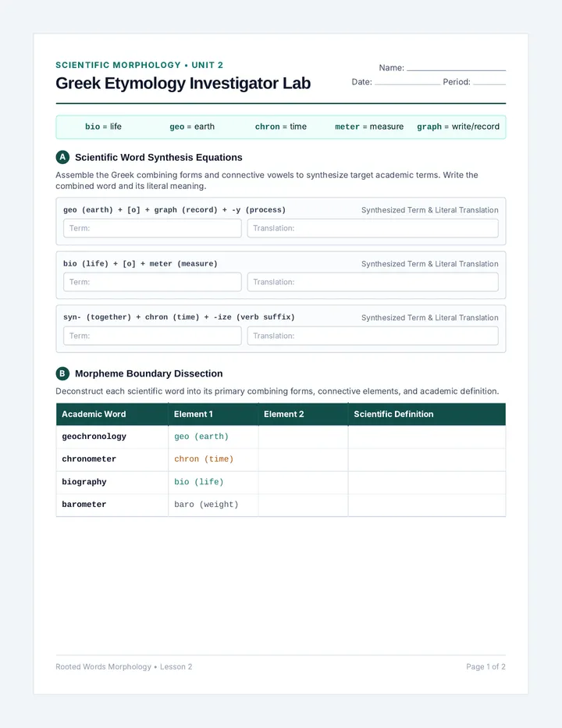The width and height of the screenshot is (562, 728).
Task: Click the empty Element 2 cell for biography
Action: coord(303,483)
